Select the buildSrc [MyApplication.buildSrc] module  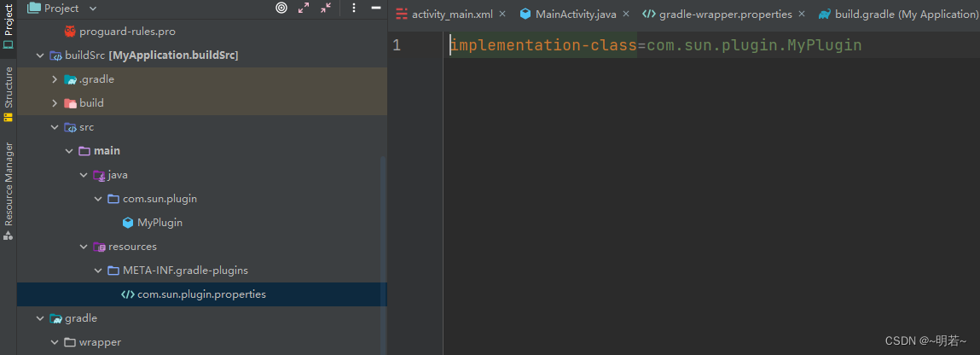click(x=202, y=55)
